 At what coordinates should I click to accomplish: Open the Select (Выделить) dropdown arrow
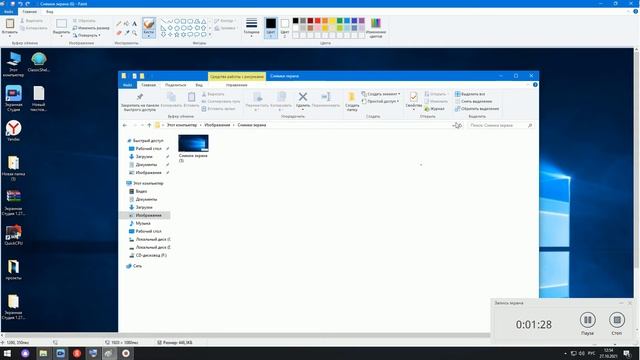(61, 36)
